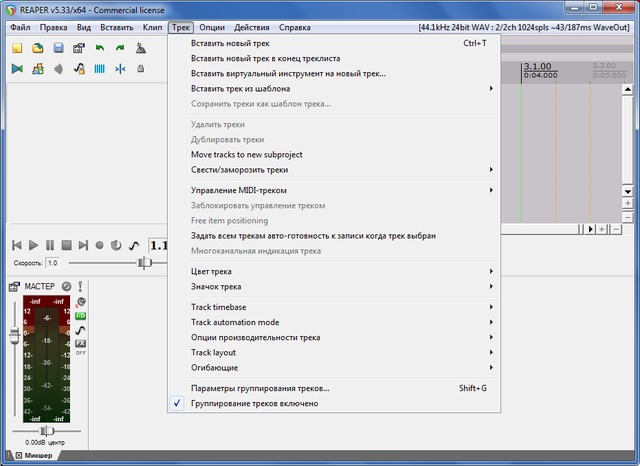Click the New Project toolbar icon
640x466 pixels.
(x=17, y=48)
